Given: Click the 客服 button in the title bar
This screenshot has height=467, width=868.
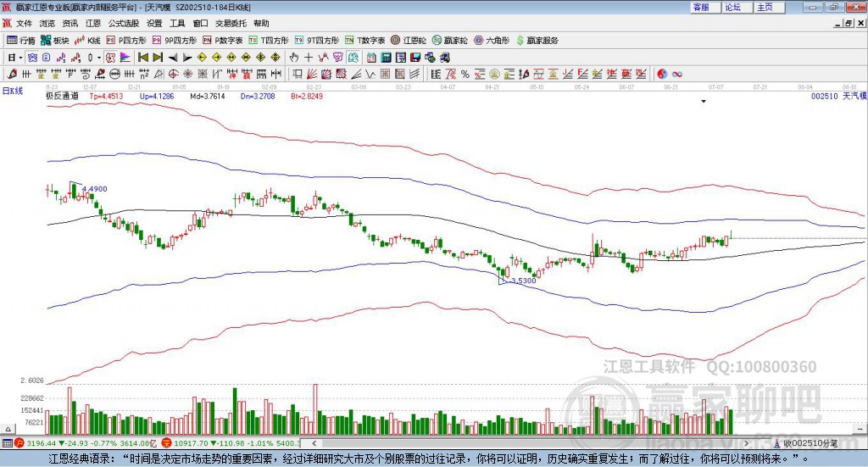Looking at the screenshot, I should 704,7.
